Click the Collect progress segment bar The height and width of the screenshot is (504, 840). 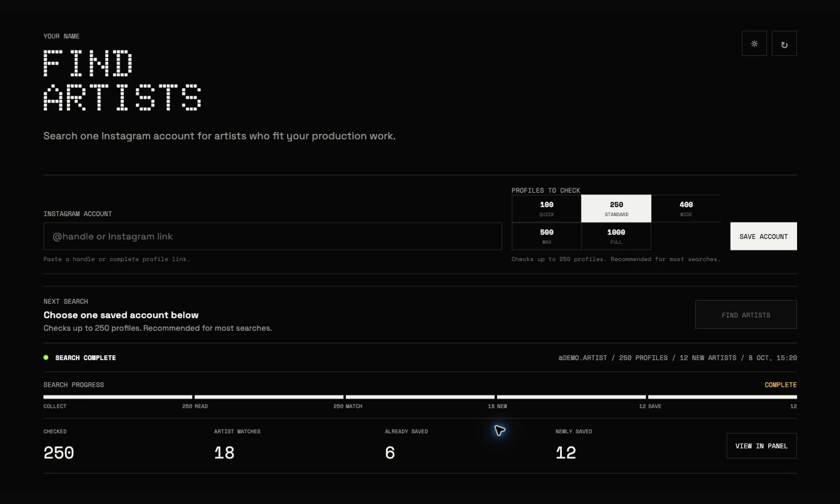point(118,397)
